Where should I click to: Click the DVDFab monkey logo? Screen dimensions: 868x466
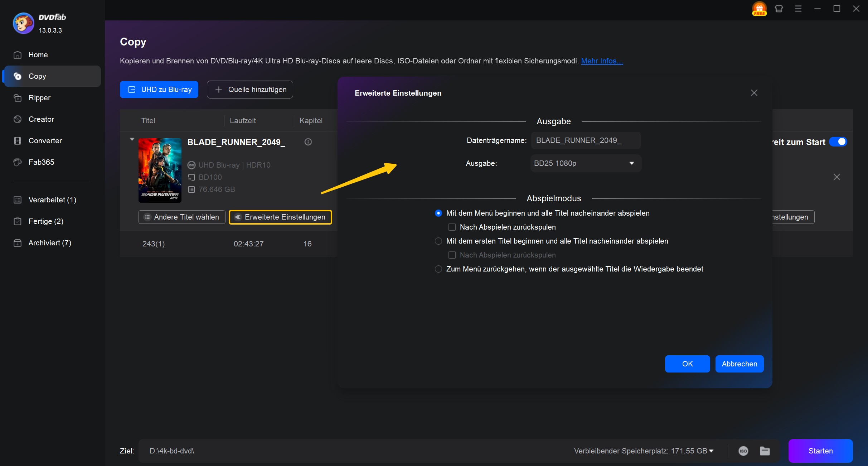[23, 23]
